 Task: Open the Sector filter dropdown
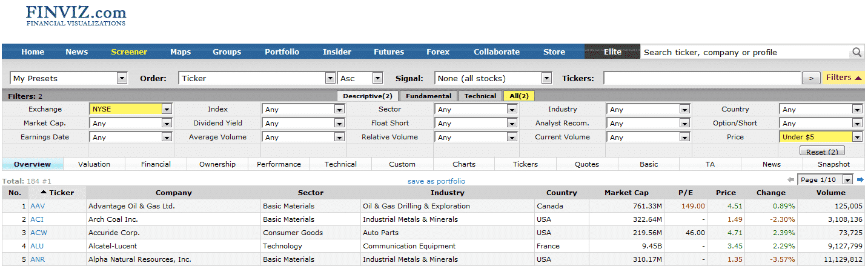(476, 110)
